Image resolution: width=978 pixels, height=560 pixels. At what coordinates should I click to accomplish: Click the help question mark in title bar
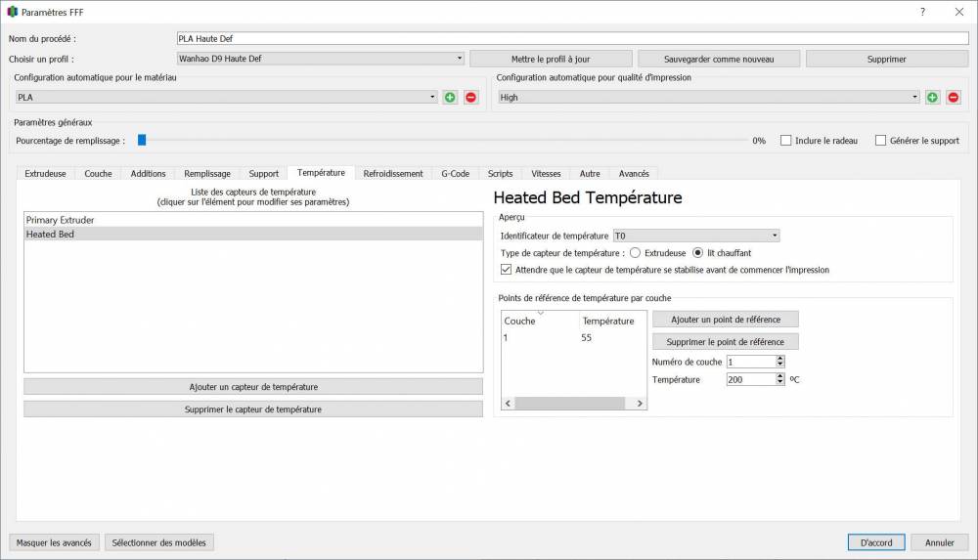(x=922, y=12)
